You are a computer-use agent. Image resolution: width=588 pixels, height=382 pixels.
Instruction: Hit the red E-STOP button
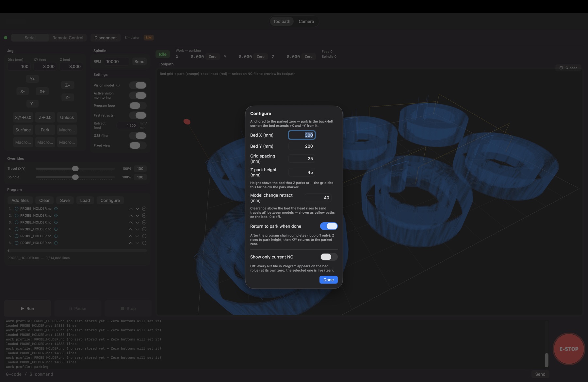[569, 349]
